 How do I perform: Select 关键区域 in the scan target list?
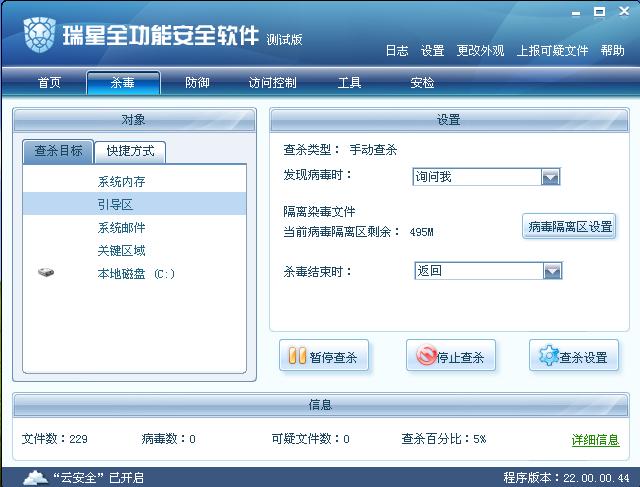coord(134,250)
